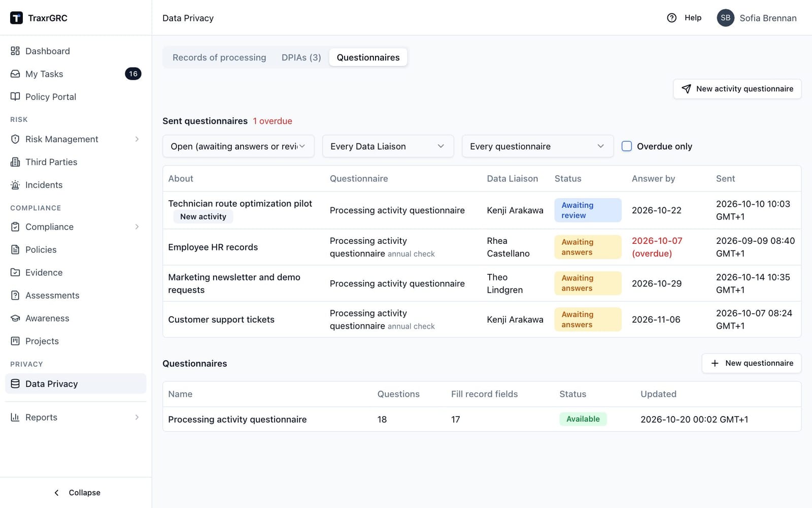Screen dimensions: 812x508
Task: Switch to Records of processing tab
Action: 219,57
